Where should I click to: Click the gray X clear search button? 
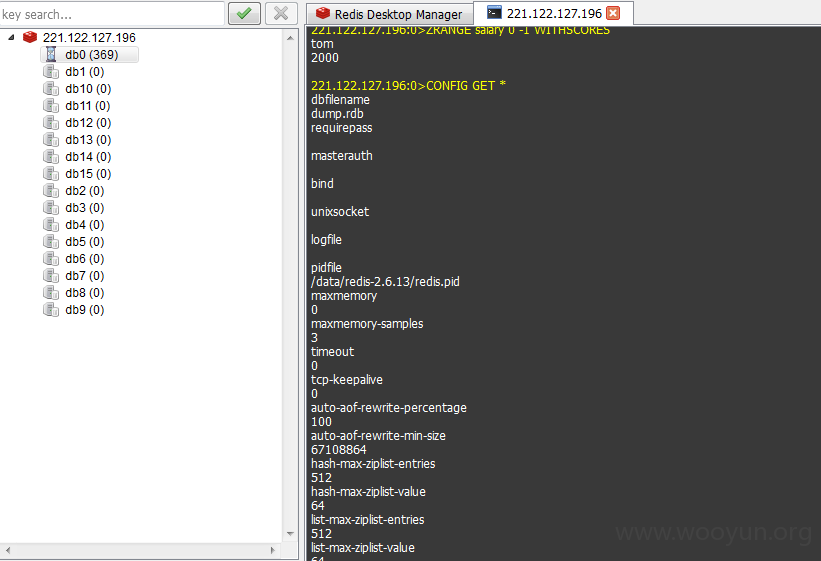pos(281,14)
